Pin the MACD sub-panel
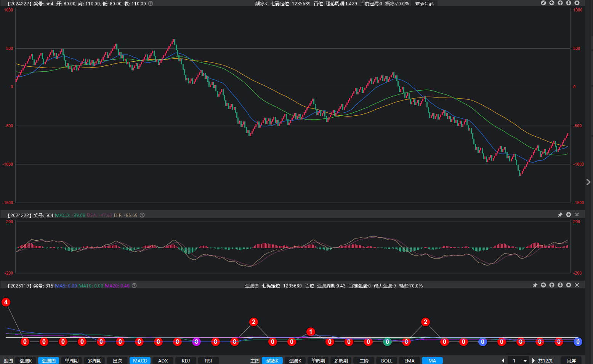The width and height of the screenshot is (593, 364). pyautogui.click(x=560, y=215)
